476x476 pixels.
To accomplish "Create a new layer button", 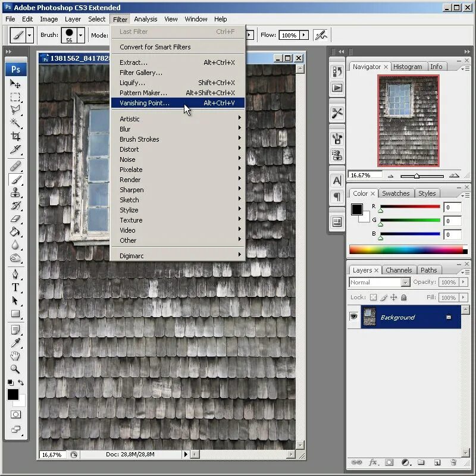I will (437, 462).
